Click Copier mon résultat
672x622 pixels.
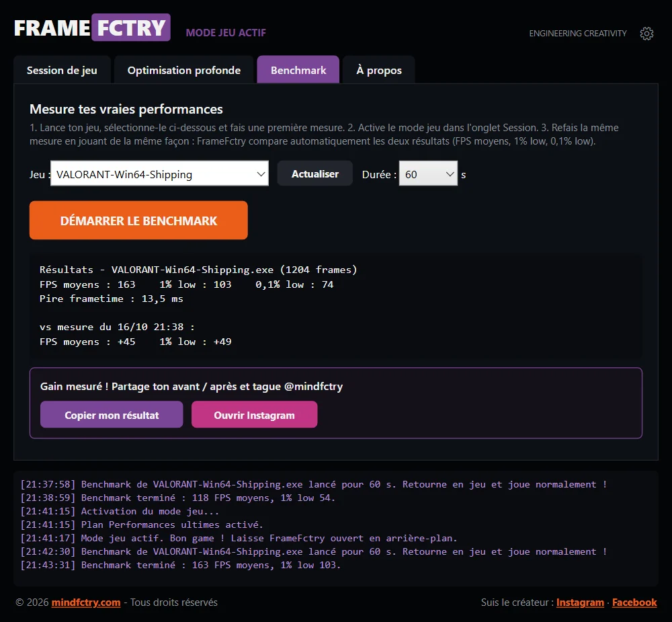(x=112, y=415)
